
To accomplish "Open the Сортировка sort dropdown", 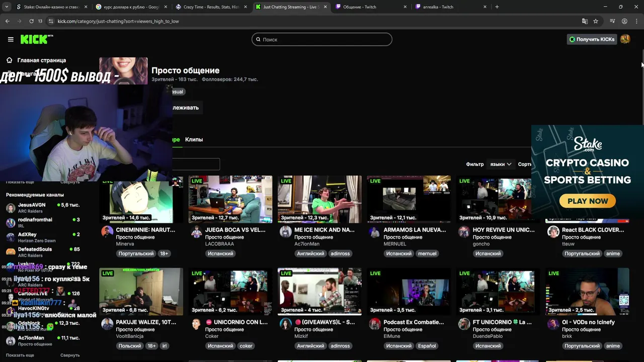I will click(x=525, y=164).
